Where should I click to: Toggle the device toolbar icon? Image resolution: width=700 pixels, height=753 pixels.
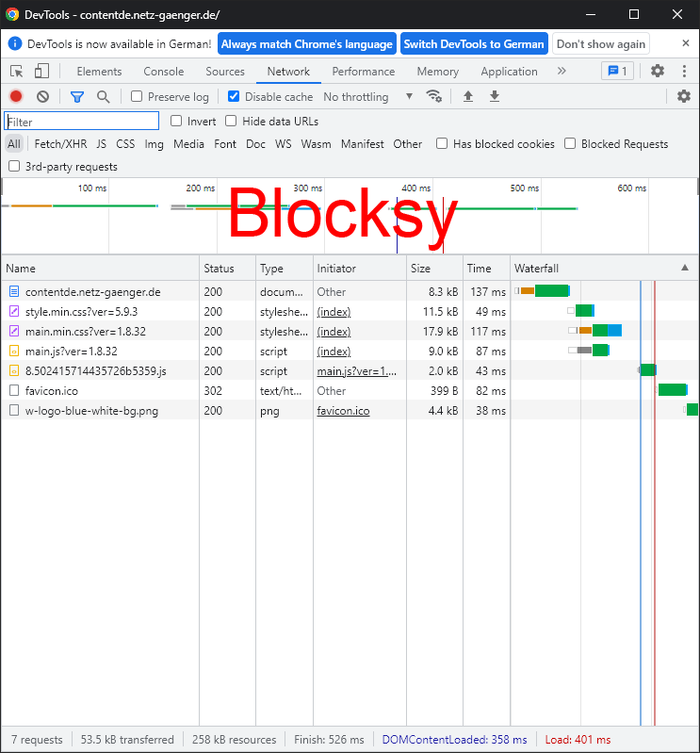pos(41,71)
